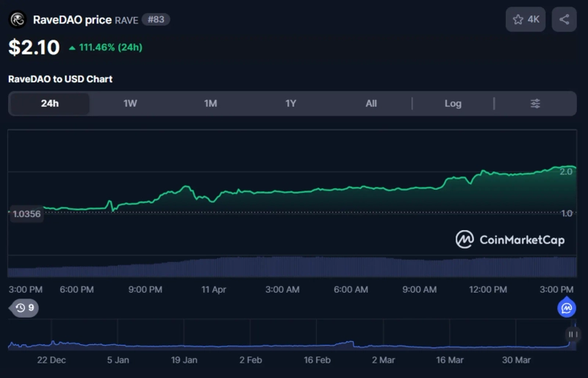Click the RaveDAO coin logo icon
Screen dimensions: 588x378
[17, 20]
